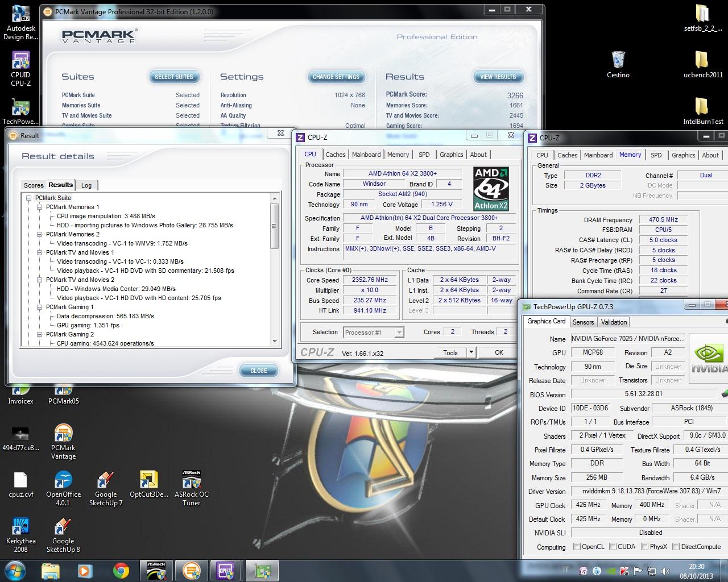Open Kerkythea 2008 desktop icon

click(20, 535)
